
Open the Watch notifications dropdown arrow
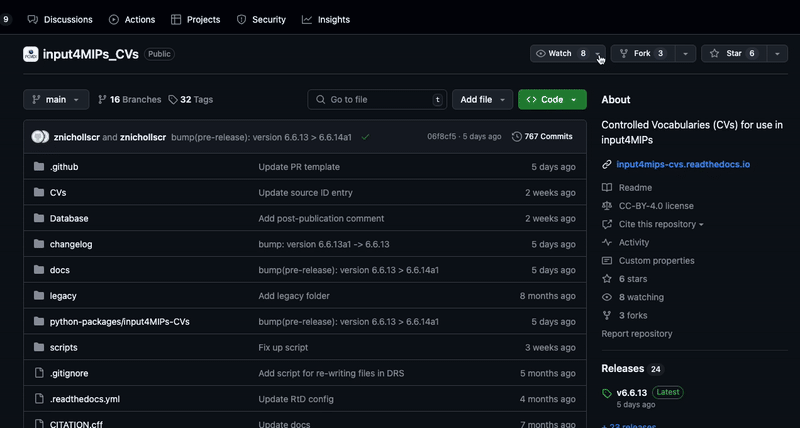[x=598, y=54]
